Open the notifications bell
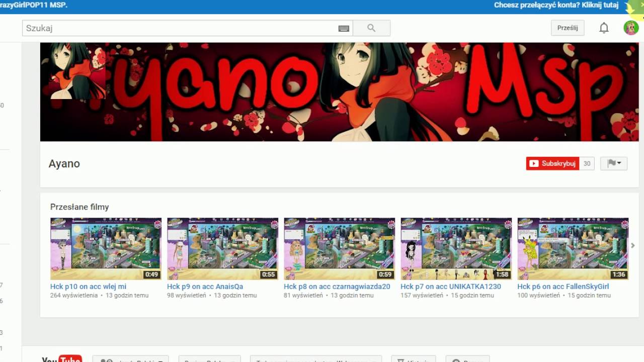 [x=604, y=28]
